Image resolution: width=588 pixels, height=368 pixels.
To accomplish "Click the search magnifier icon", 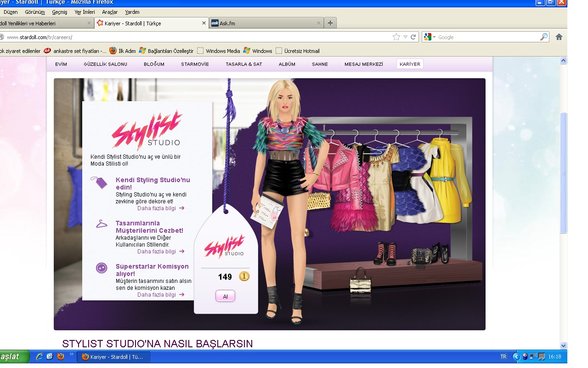I will [x=544, y=37].
